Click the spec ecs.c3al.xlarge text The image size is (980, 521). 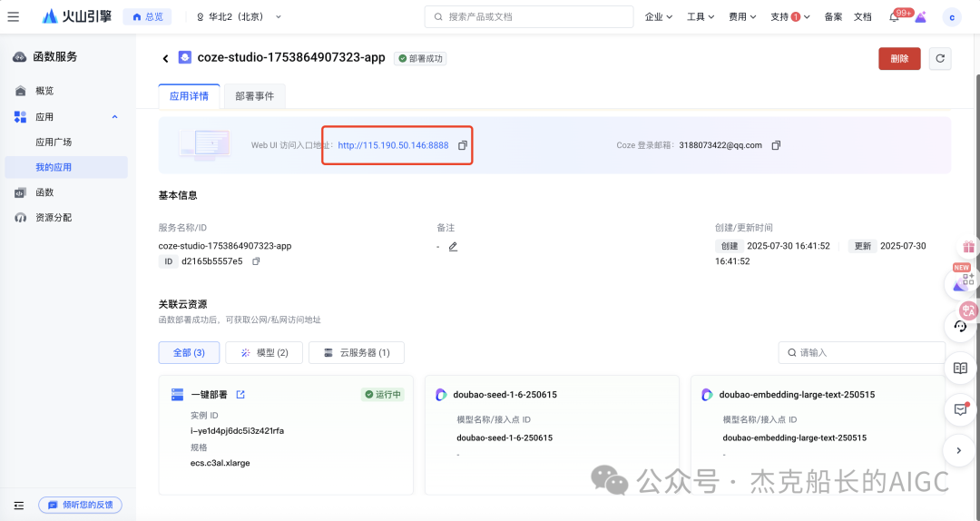220,464
